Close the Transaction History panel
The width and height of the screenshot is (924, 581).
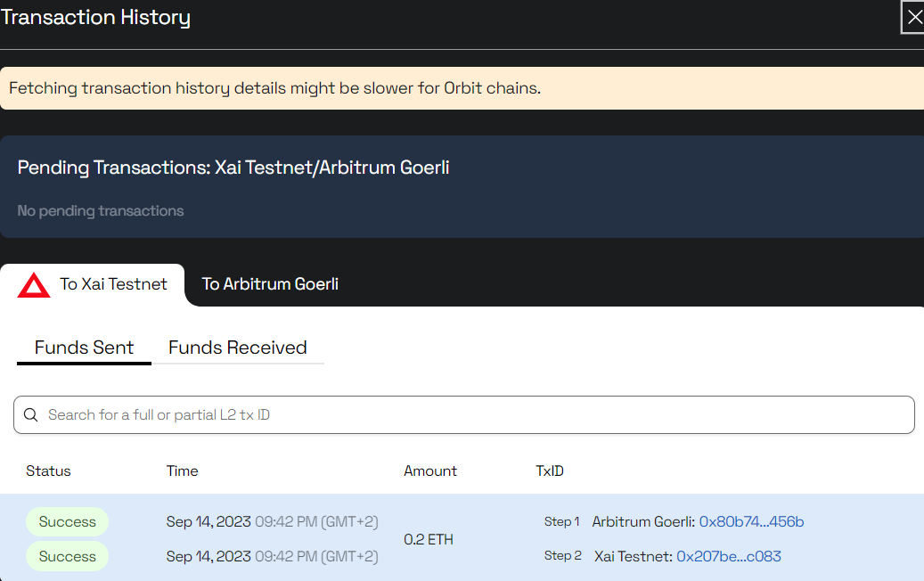point(912,17)
